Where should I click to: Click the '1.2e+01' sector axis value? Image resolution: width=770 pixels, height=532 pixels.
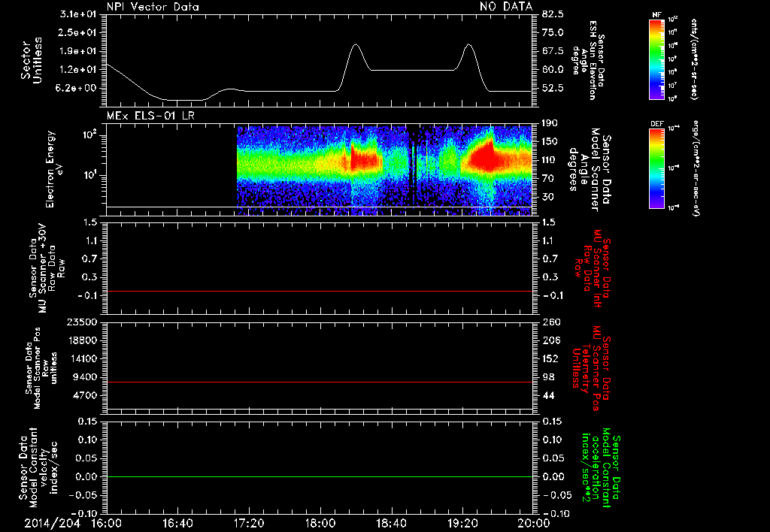click(x=78, y=70)
